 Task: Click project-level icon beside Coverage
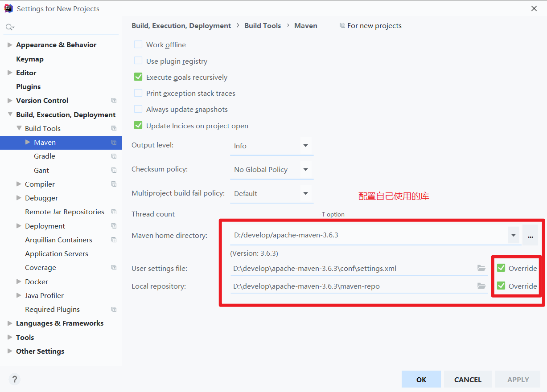tap(114, 268)
